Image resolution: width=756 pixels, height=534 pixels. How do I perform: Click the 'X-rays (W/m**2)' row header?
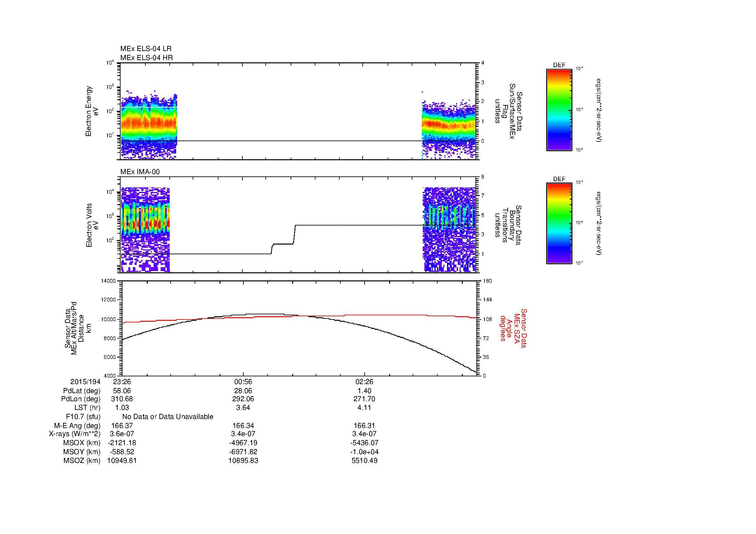click(74, 434)
